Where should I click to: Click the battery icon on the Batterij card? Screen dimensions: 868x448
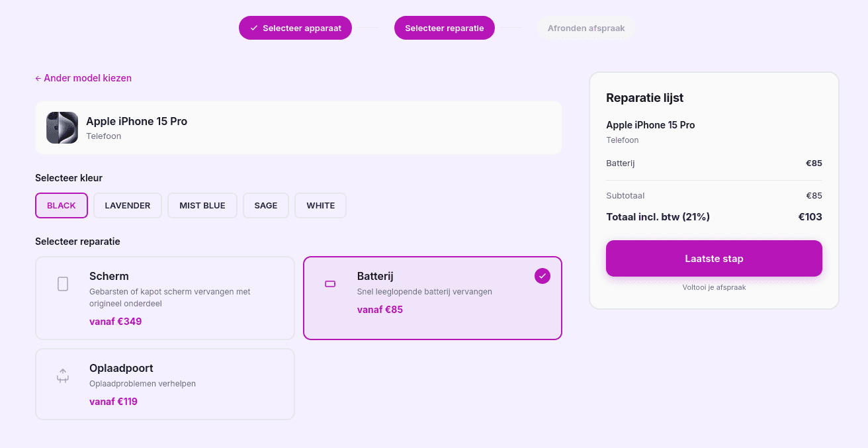coord(329,283)
